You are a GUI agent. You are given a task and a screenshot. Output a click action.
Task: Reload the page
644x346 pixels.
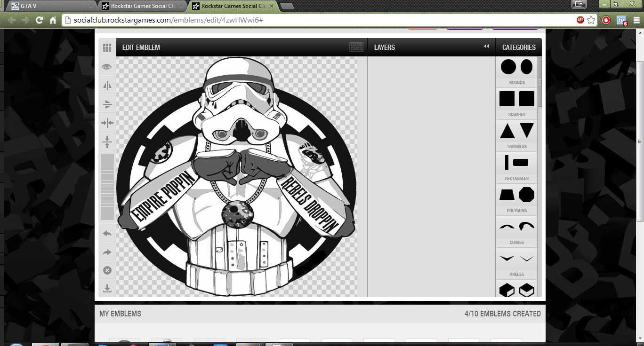[39, 20]
